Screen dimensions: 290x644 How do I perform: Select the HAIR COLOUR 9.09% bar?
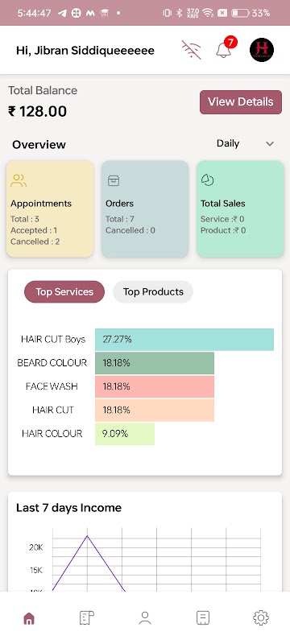pos(125,434)
